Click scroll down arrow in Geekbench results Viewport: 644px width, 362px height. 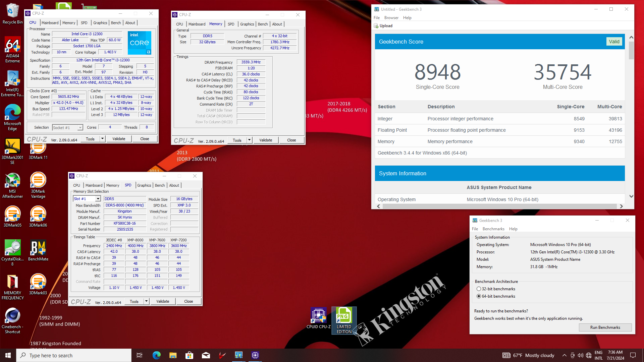[x=631, y=196]
